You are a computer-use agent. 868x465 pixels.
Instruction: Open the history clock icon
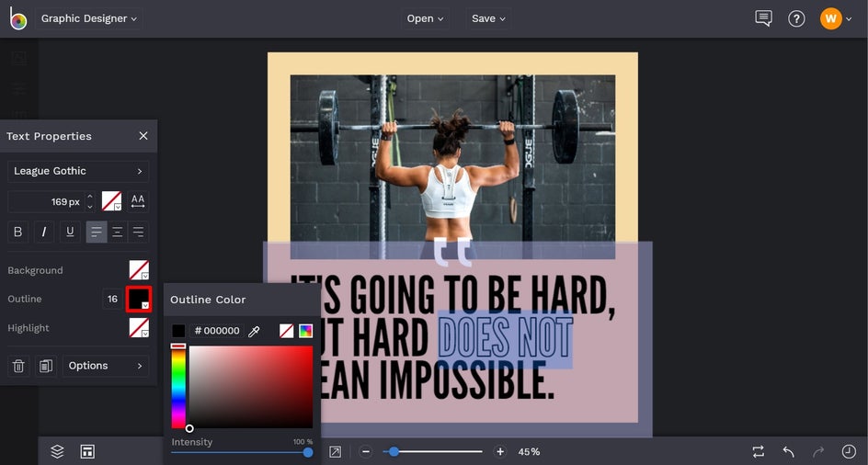pyautogui.click(x=848, y=451)
